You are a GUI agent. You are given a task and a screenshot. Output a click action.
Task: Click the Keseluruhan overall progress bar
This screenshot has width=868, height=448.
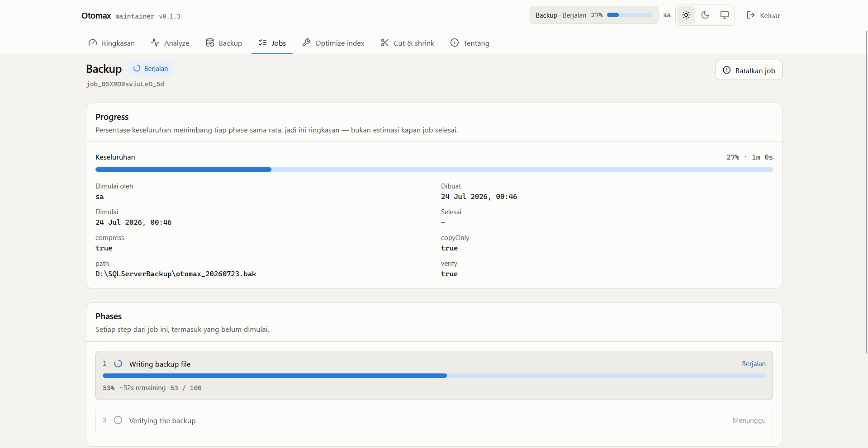coord(434,170)
